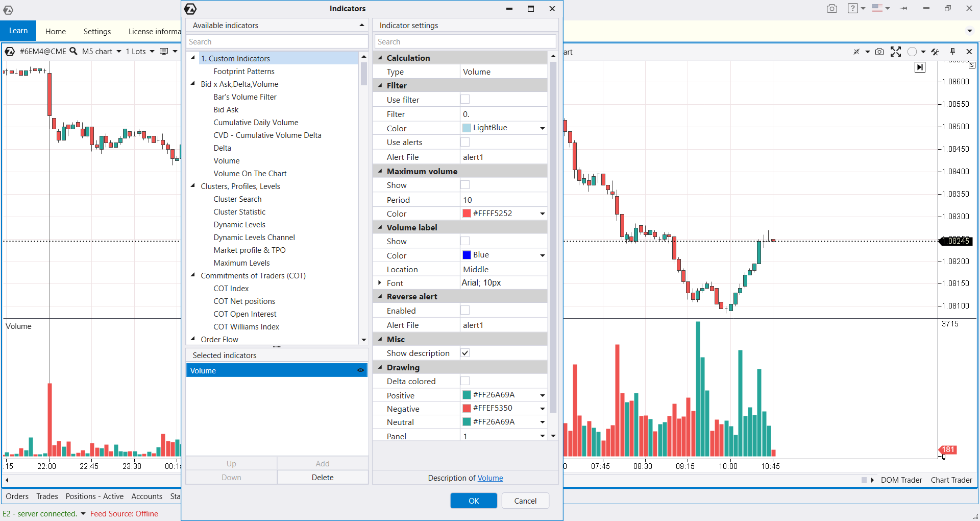Enable the Delta colored checkbox
Viewport: 980px width, 521px height.
(x=465, y=381)
